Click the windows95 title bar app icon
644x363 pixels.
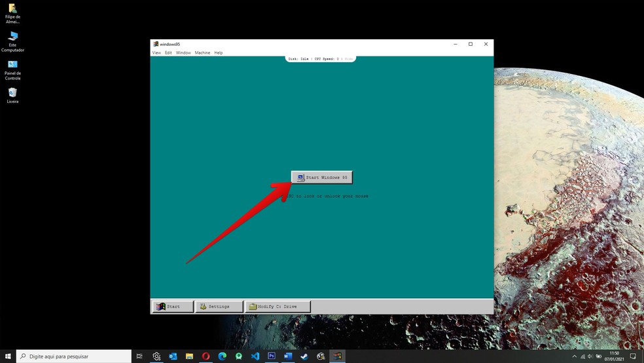pyautogui.click(x=156, y=44)
